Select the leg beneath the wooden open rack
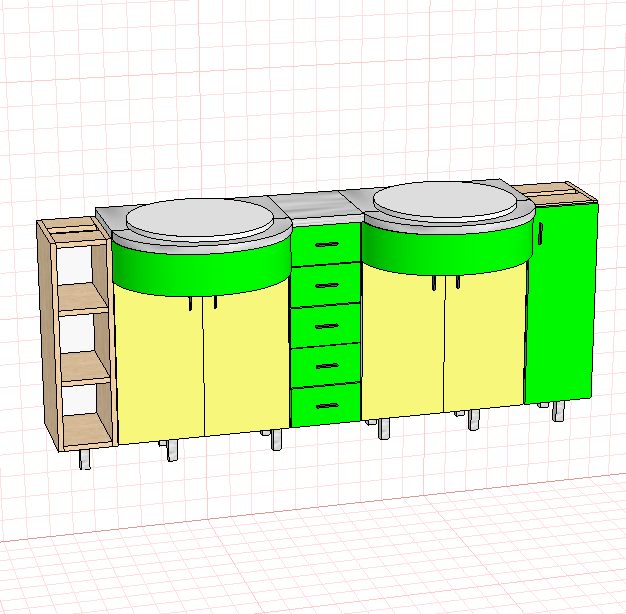Viewport: 626px width, 614px height. pos(85,460)
